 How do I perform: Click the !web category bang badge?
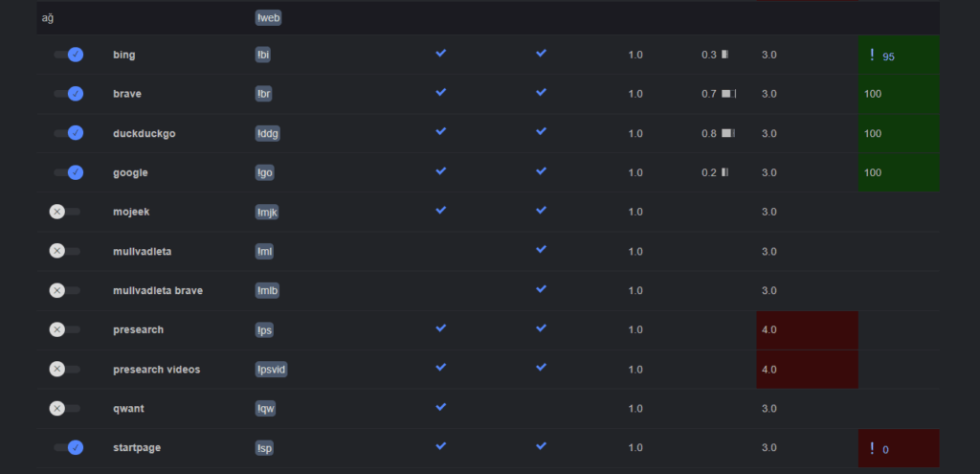[x=269, y=17]
